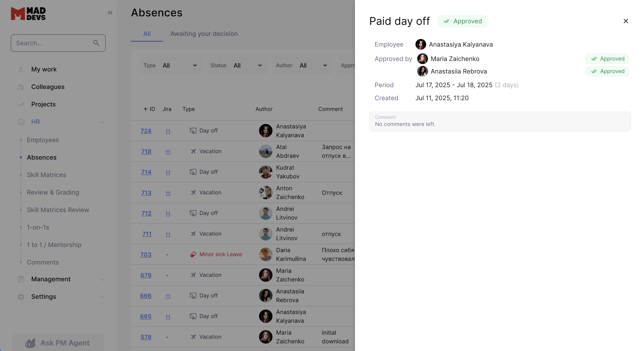Image resolution: width=644 pixels, height=351 pixels.
Task: Click the Minor sick Leave type text
Action: tap(221, 255)
